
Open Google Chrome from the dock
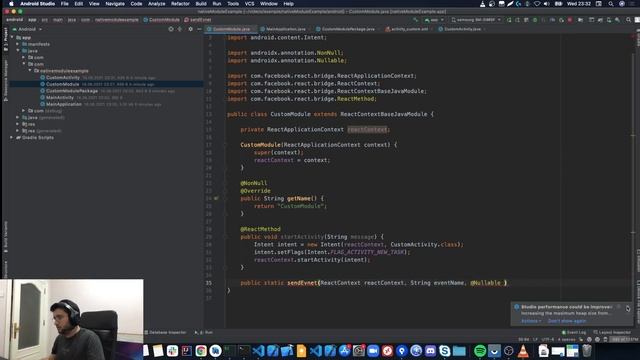[x=201, y=351]
